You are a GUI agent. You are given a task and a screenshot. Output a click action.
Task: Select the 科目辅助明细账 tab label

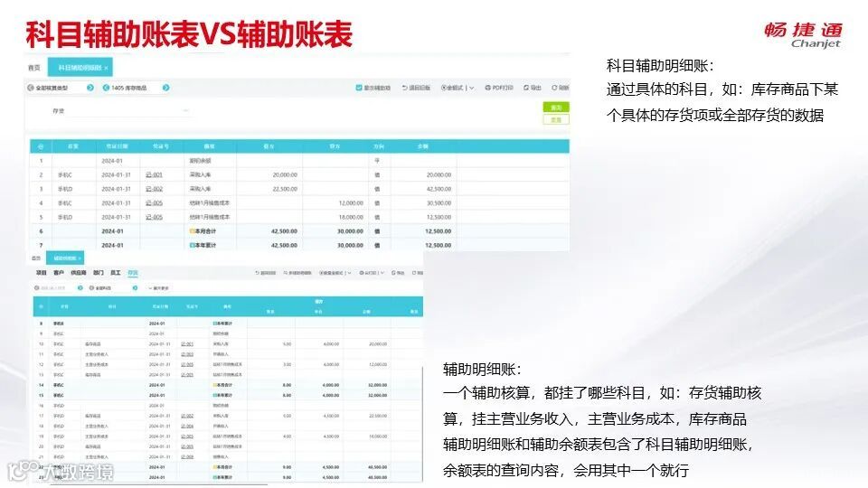click(80, 68)
